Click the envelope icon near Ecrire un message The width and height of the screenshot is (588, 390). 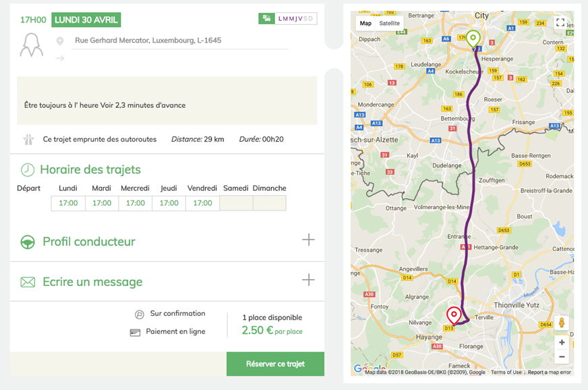click(x=28, y=282)
